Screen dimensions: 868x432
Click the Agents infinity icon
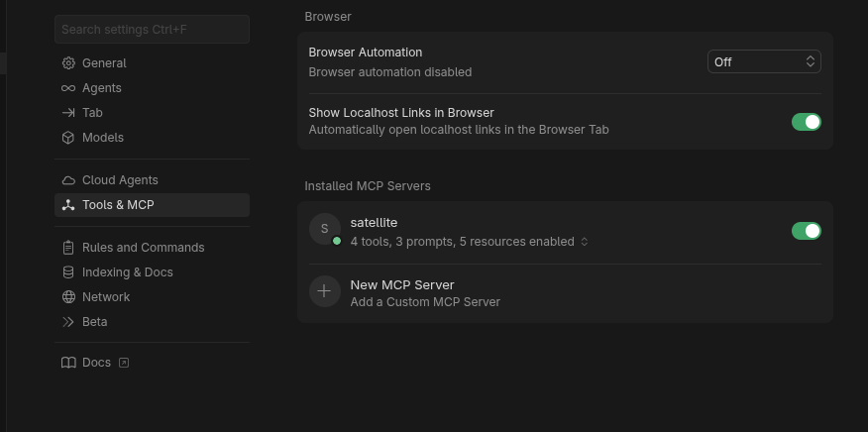68,88
